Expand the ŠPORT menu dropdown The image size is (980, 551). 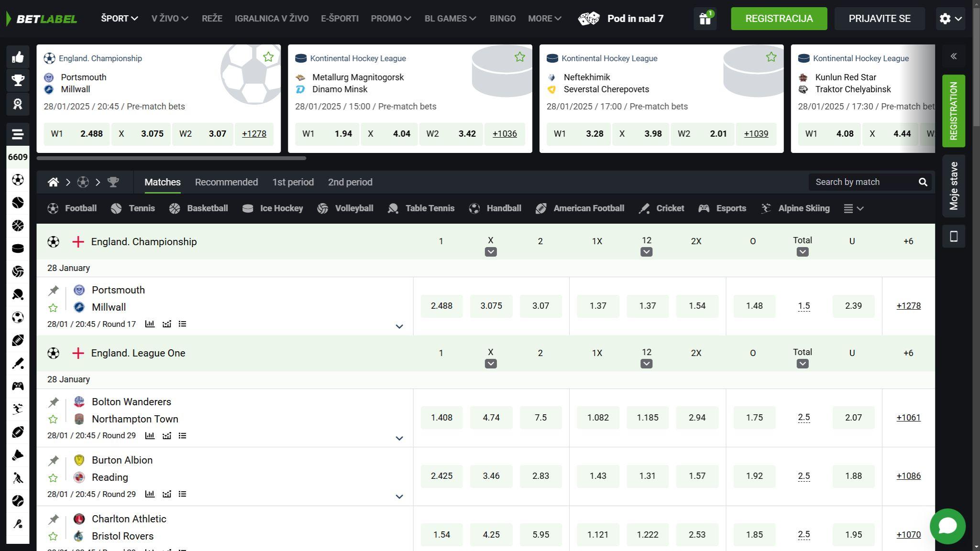pos(120,19)
